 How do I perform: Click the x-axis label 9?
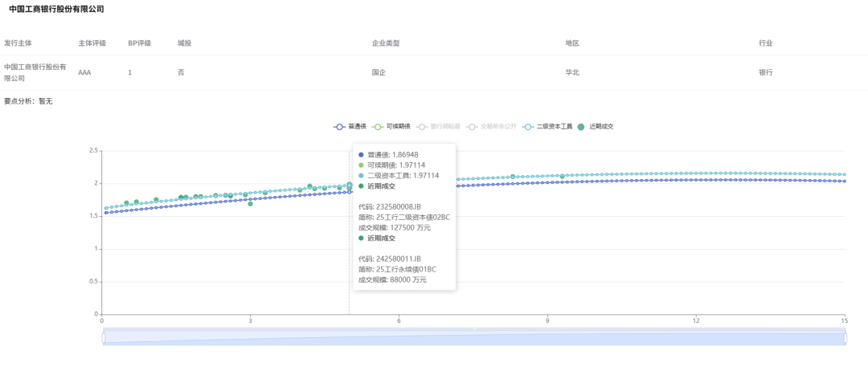click(x=547, y=320)
